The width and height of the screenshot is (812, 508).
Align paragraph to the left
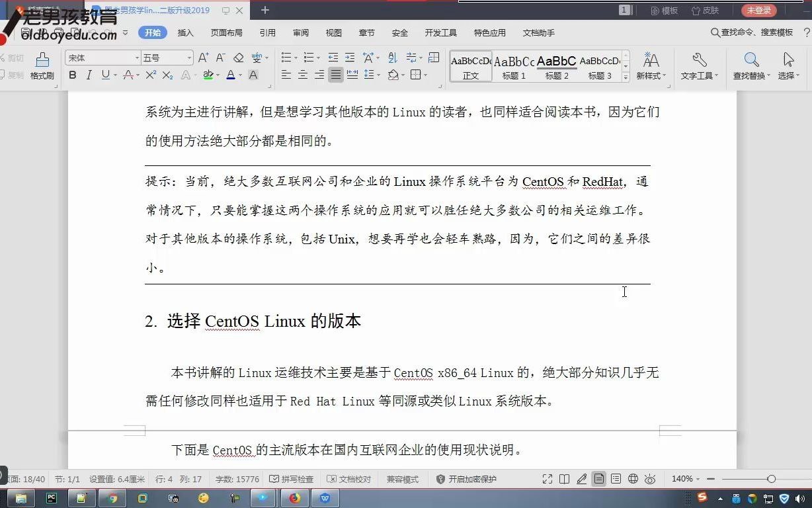pos(286,75)
